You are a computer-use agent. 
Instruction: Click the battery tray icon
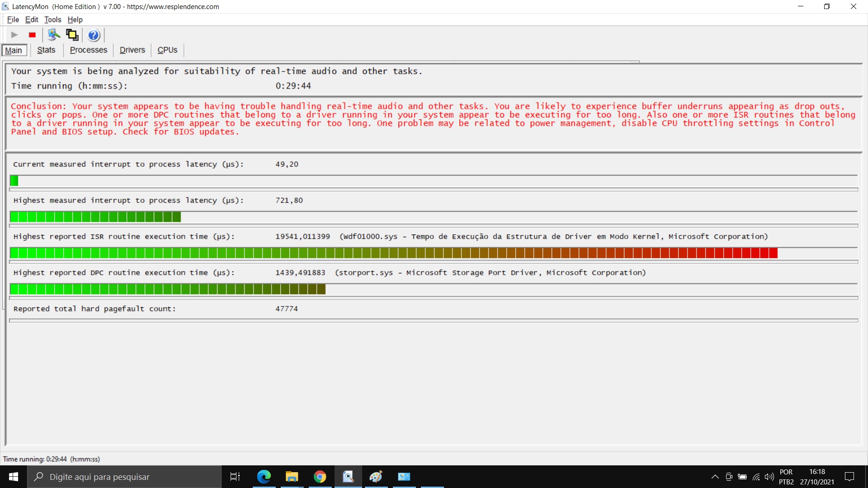click(x=742, y=477)
